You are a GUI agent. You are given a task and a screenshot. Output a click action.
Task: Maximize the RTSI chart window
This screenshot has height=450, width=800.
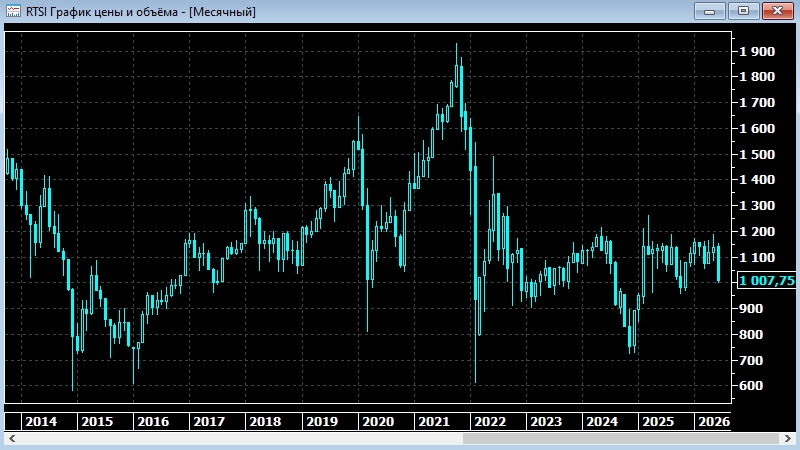click(743, 11)
